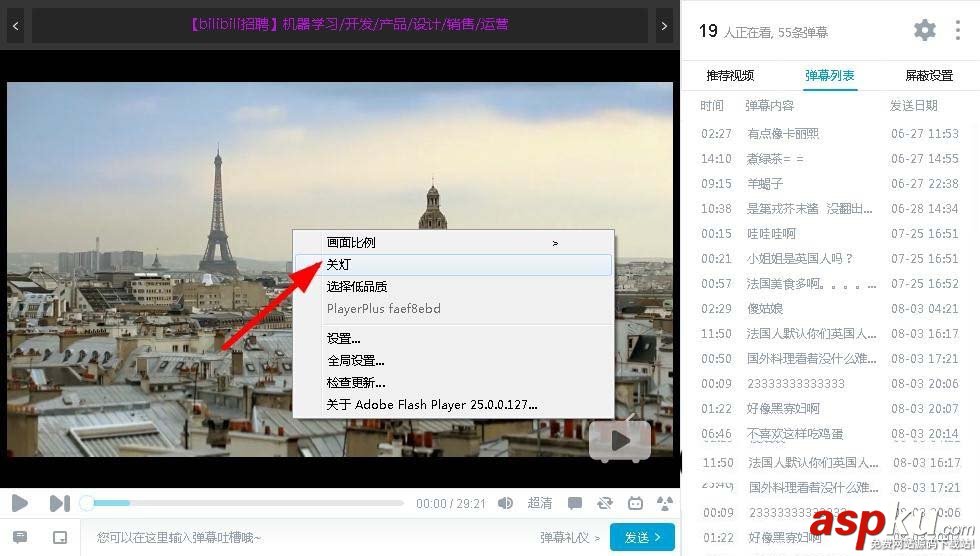Image resolution: width=980 pixels, height=556 pixels.
Task: Click the fullscreen icon in player controls
Action: pyautogui.click(x=665, y=503)
